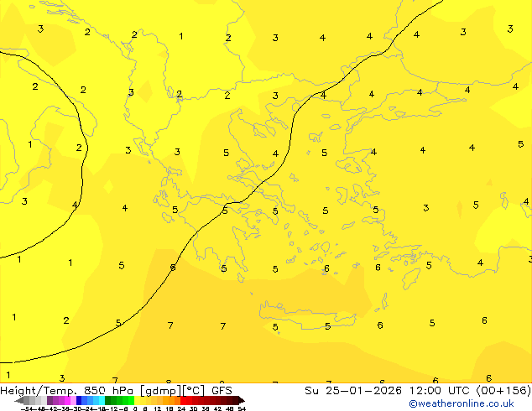Click the "[°C]" unit label
Image resolution: width=532 pixels, height=411 pixels.
click(194, 391)
